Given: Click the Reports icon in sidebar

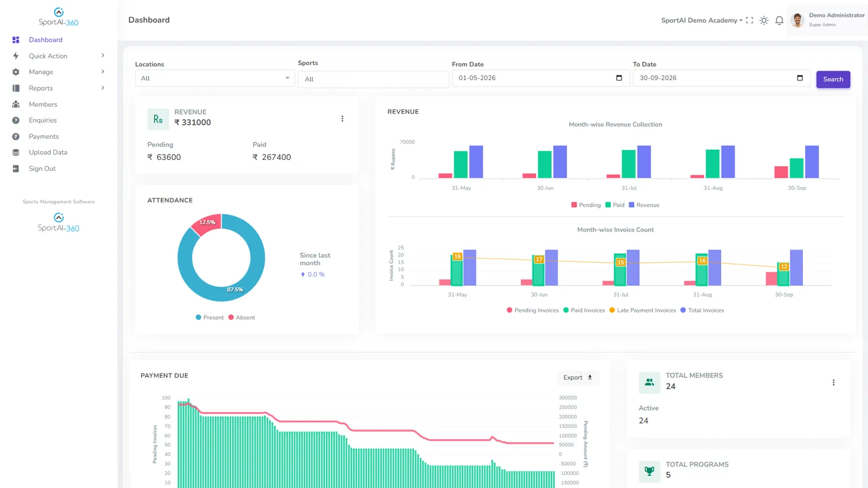Looking at the screenshot, I should (x=16, y=88).
